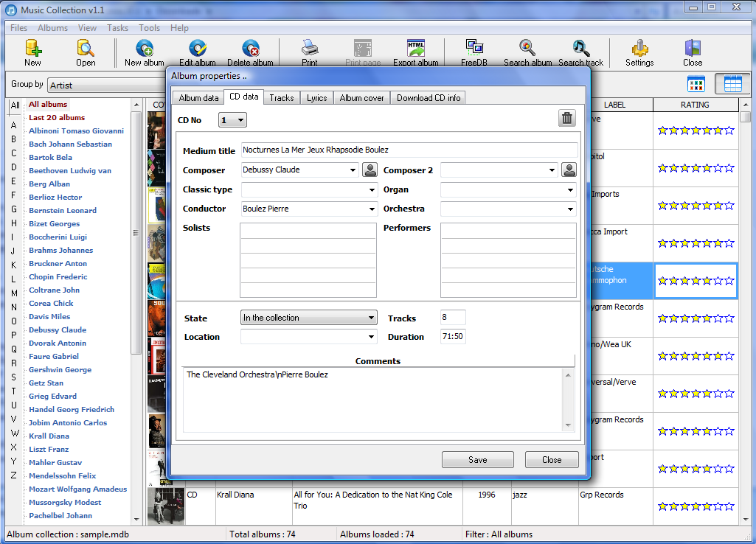Click in the Medium title field

pyautogui.click(x=409, y=150)
